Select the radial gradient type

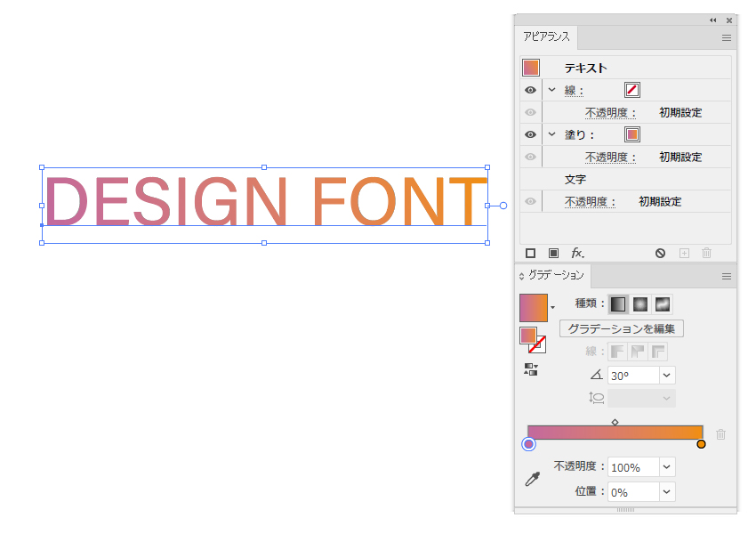click(639, 304)
